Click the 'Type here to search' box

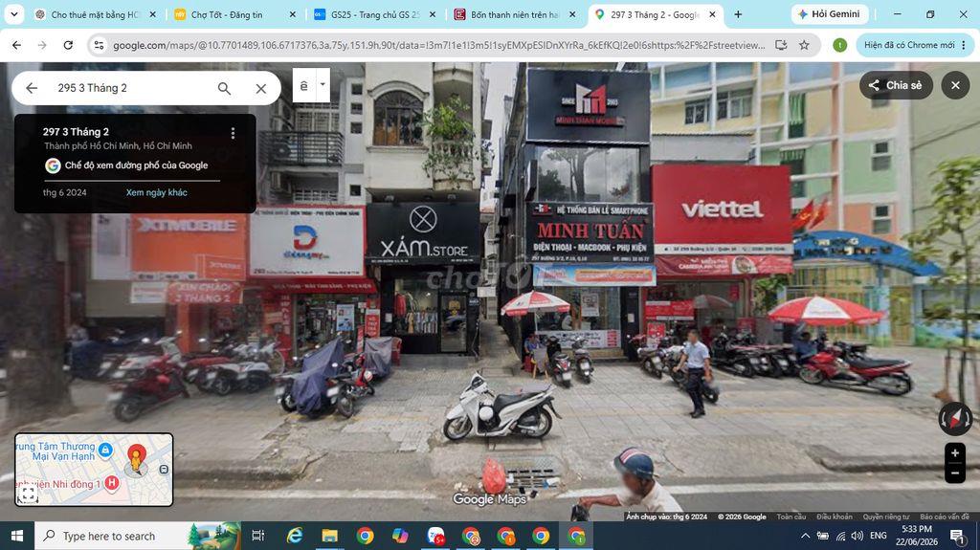click(x=138, y=536)
